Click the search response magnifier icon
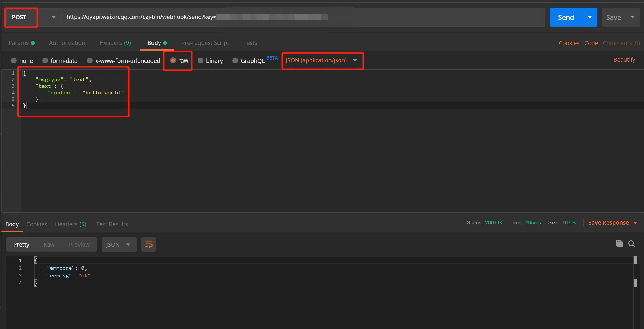This screenshot has height=329, width=644. [x=632, y=244]
